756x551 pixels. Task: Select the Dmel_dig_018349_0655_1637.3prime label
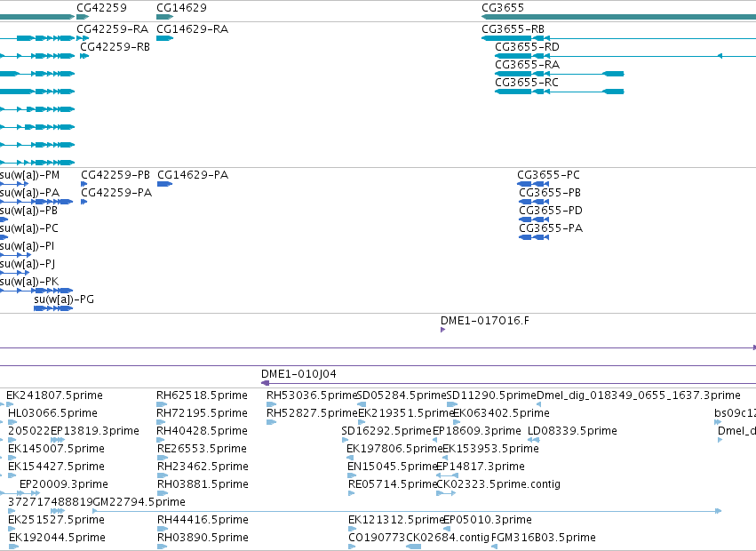click(639, 395)
